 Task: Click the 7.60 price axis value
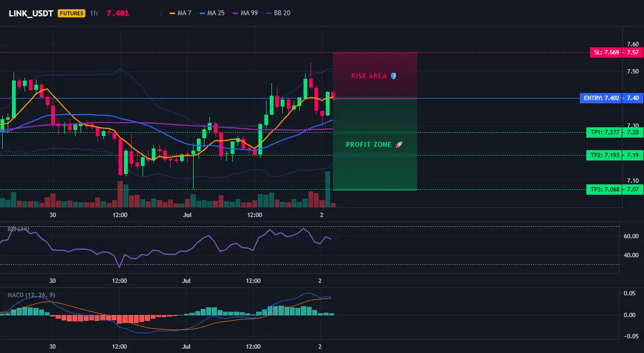pos(633,44)
